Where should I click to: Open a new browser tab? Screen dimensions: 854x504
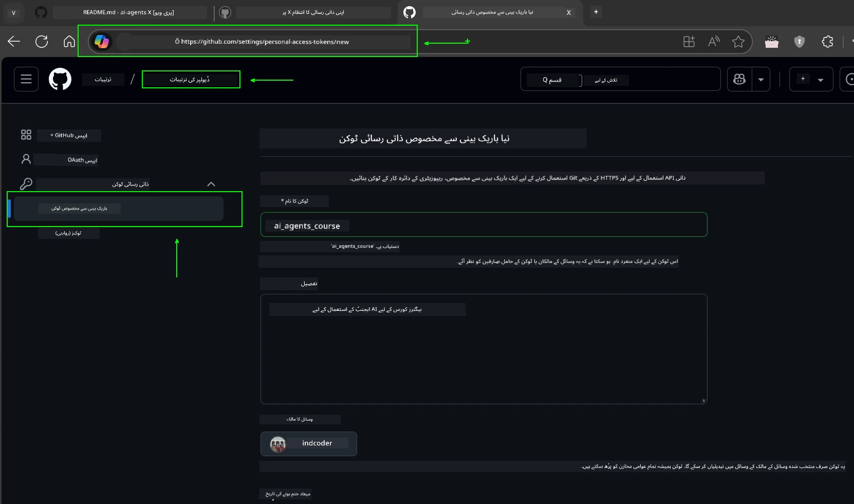point(596,12)
